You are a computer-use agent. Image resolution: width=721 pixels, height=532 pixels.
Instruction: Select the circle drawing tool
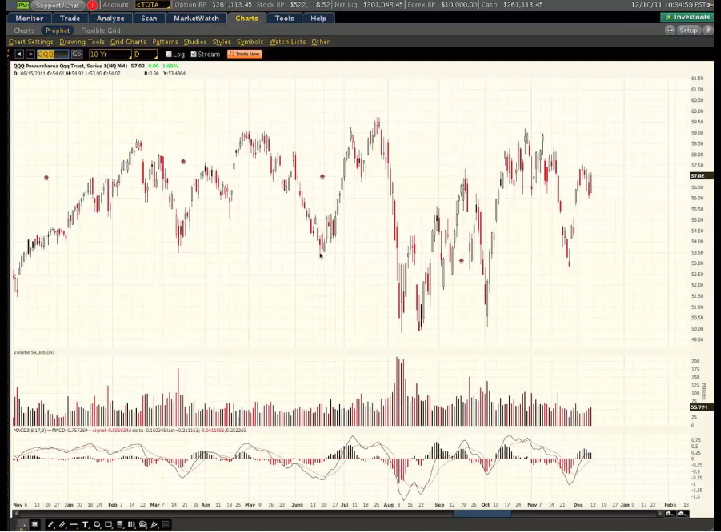tap(97, 524)
